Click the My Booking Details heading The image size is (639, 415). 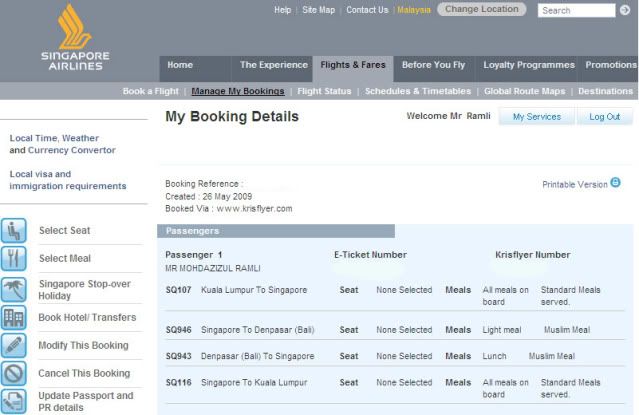[232, 117]
